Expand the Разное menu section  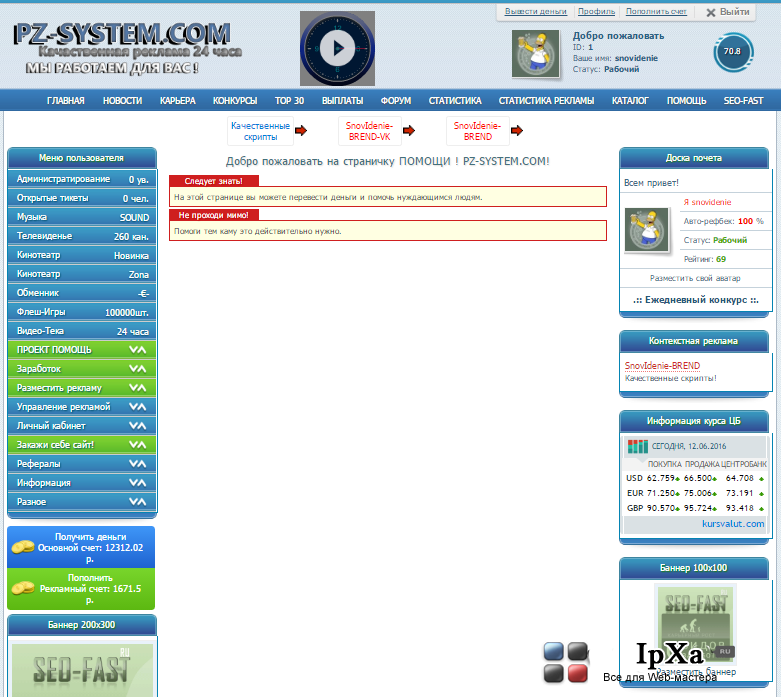82,501
